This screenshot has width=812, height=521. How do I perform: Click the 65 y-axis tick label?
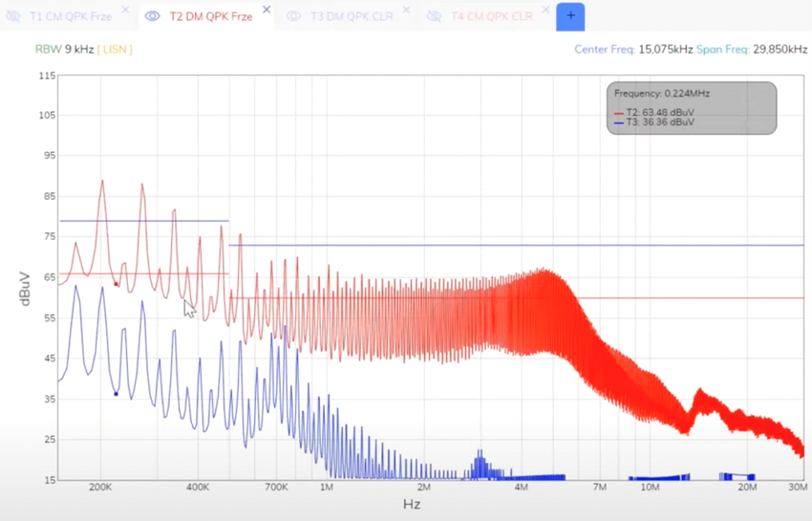[49, 277]
